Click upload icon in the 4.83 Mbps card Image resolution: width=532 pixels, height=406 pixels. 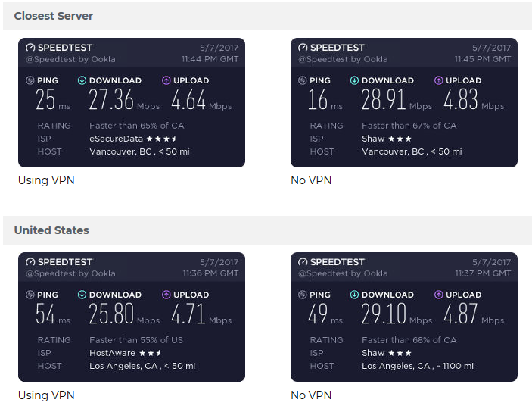click(x=438, y=80)
